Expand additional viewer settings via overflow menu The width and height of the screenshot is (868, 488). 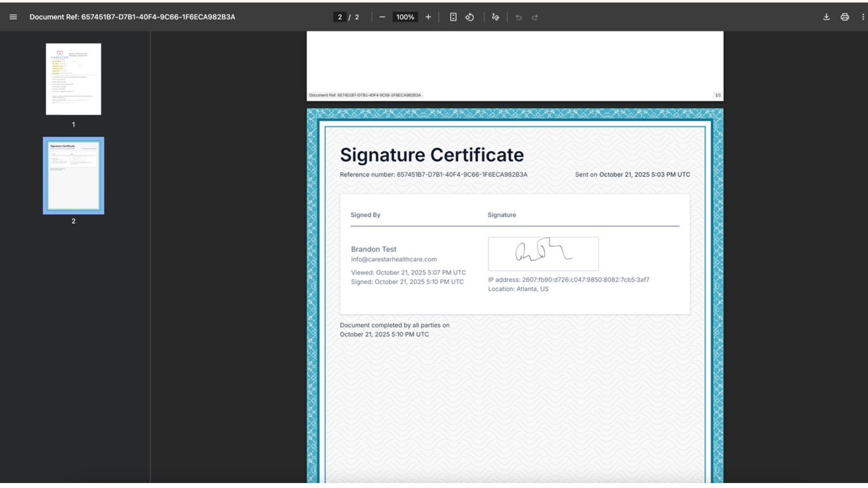tap(863, 17)
